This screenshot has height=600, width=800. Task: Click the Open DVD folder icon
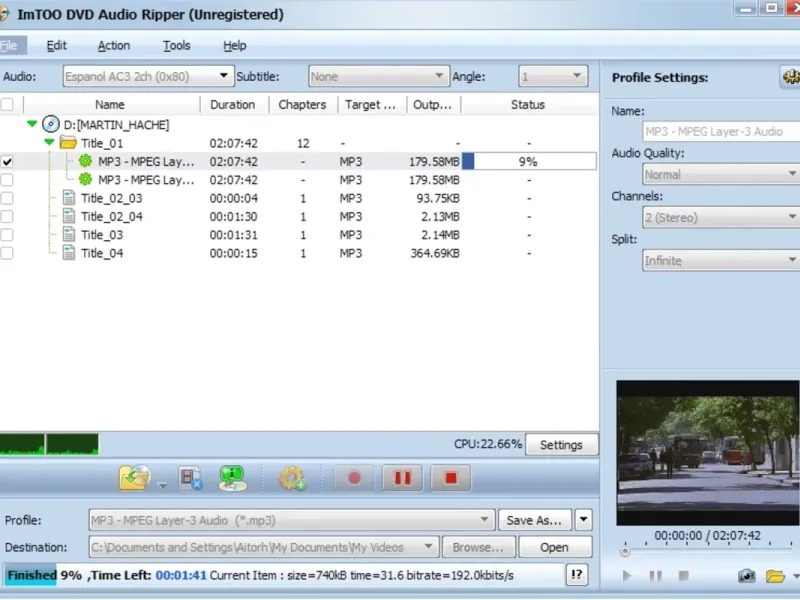click(x=134, y=478)
